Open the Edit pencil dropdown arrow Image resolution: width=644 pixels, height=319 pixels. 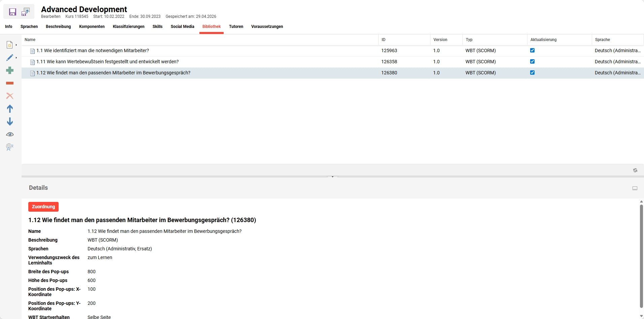pos(16,58)
